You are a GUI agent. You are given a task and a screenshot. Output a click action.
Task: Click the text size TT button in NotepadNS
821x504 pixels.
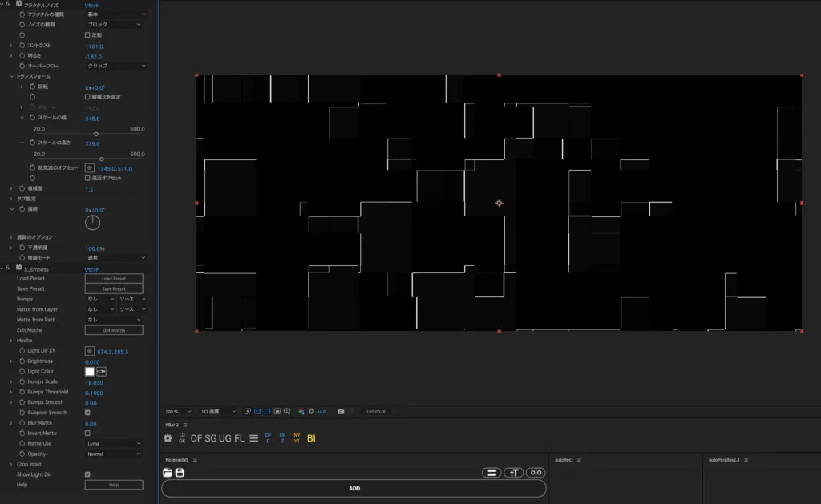pos(514,473)
